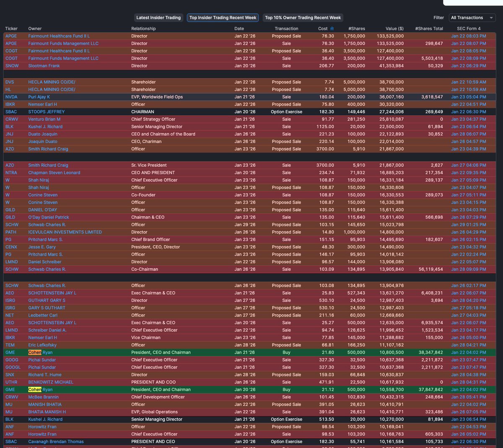Open owner O'Day Daniel Patrick link
Screen dimensions: 503x448
click(49, 218)
